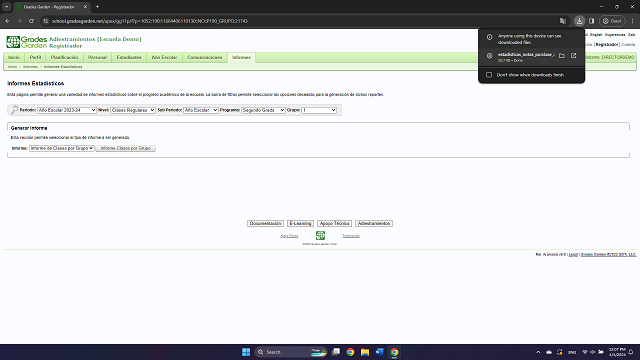Click the Registrador role link
The height and width of the screenshot is (360, 640).
click(x=607, y=44)
